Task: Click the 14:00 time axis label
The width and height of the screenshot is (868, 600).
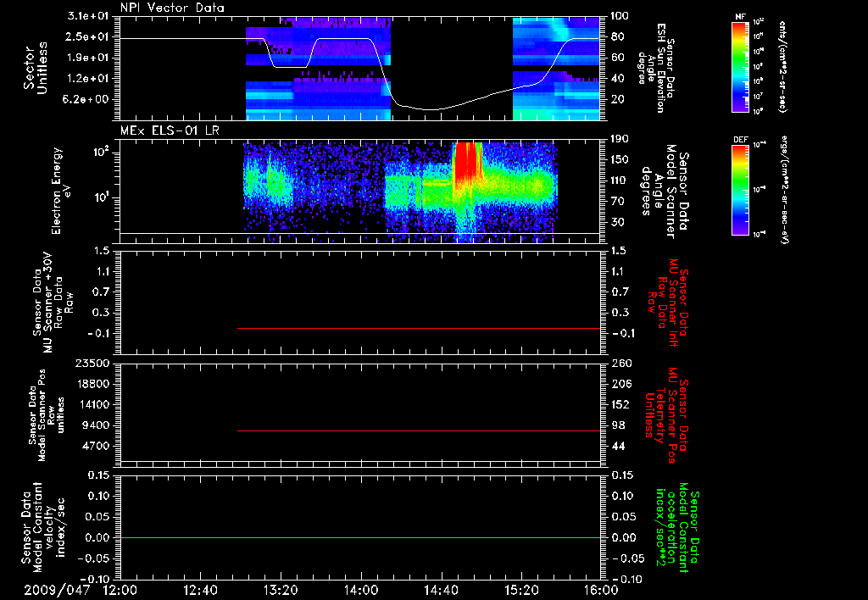Action: 361,590
